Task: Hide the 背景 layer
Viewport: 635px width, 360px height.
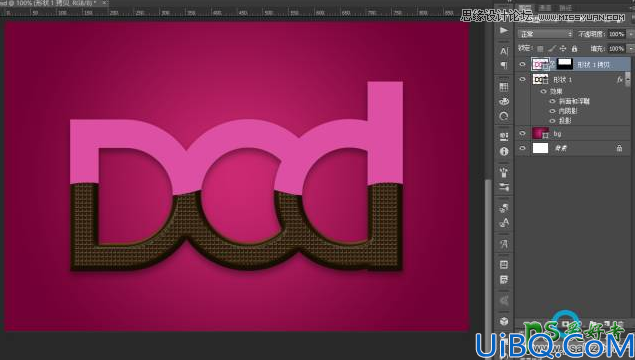Action: click(x=522, y=148)
